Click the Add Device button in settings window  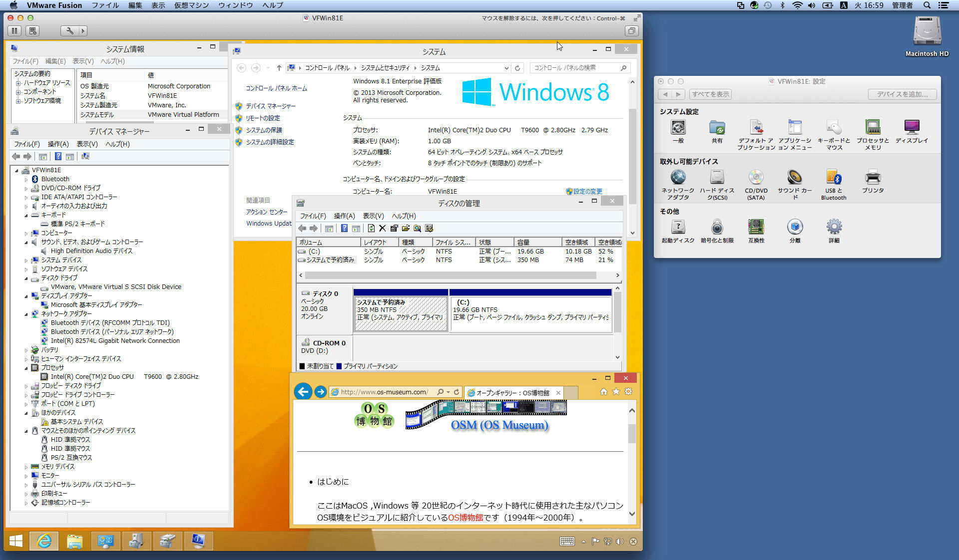902,94
